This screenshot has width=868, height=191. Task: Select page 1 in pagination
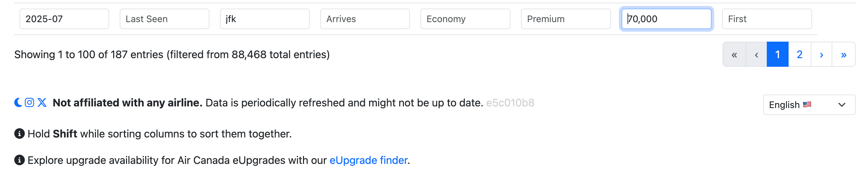coord(778,55)
